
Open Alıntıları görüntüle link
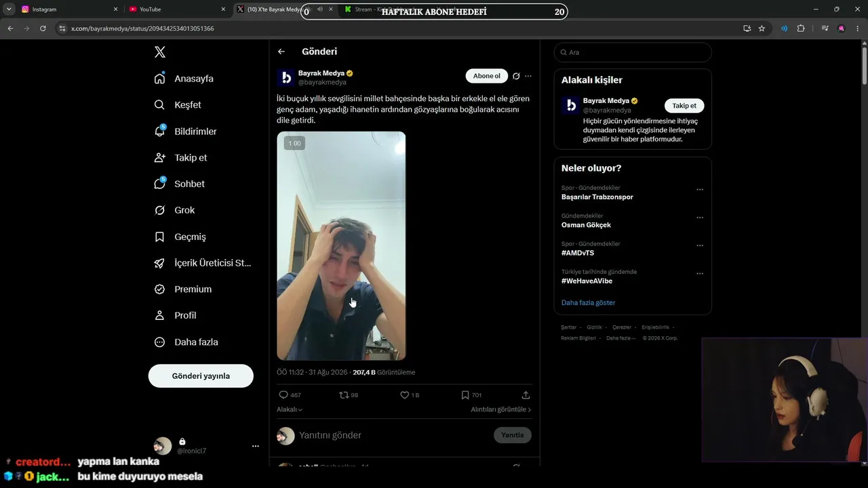(501, 409)
